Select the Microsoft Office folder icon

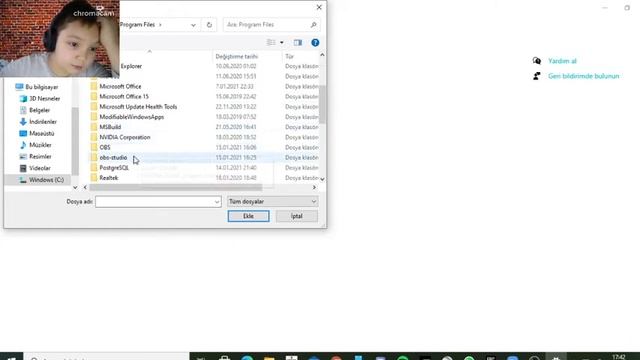(94, 86)
